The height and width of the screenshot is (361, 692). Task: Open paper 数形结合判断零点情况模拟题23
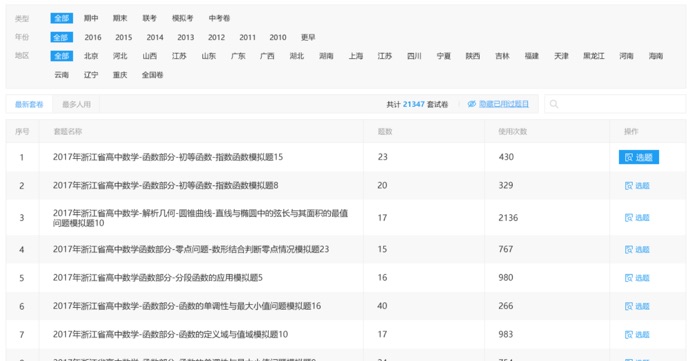coord(191,249)
